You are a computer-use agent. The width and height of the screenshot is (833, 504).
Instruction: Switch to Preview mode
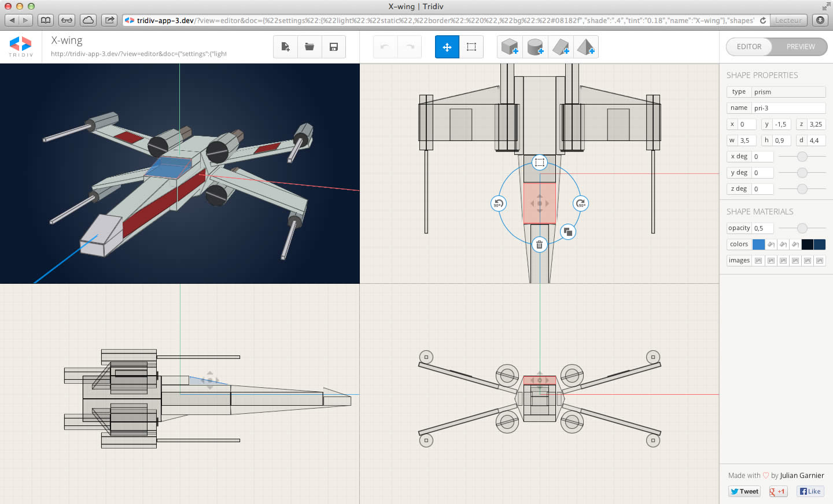point(801,47)
